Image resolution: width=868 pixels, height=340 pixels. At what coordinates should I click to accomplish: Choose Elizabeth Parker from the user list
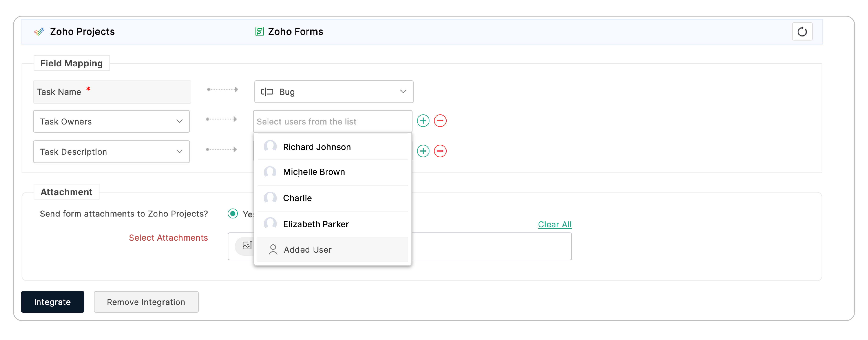tap(315, 224)
